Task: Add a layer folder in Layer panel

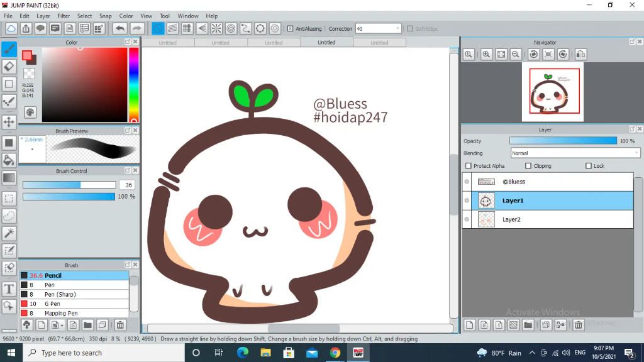Action: pyautogui.click(x=528, y=325)
